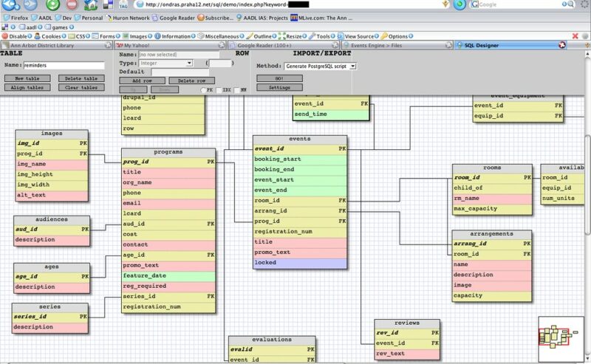Viewport: 591px width, 364px height.
Task: Click the blue-green Go button beside URL bar
Action: tap(460, 4)
